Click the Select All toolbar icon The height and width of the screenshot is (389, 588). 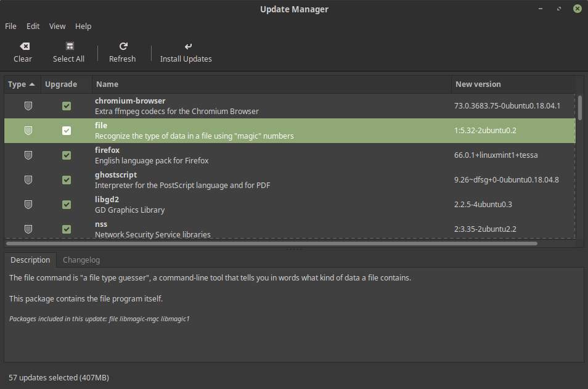point(70,46)
